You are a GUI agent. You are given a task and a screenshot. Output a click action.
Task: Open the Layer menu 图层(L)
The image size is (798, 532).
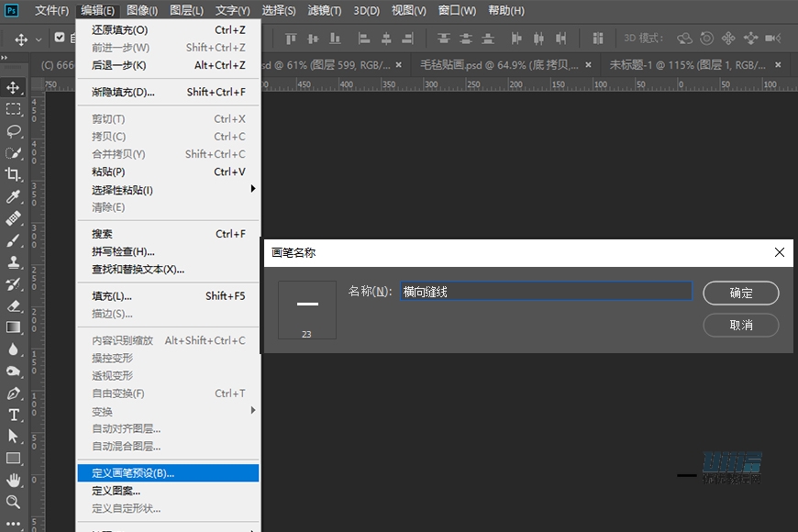(186, 11)
